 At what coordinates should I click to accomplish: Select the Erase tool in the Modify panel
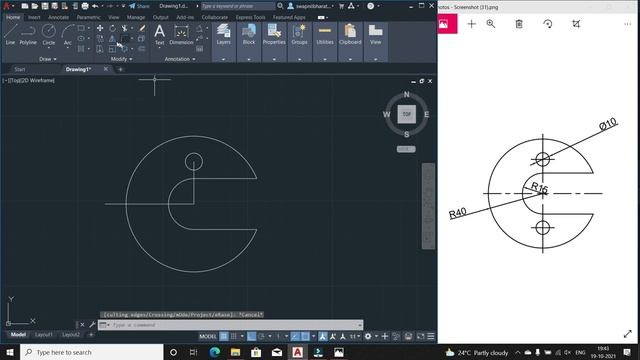(142, 28)
